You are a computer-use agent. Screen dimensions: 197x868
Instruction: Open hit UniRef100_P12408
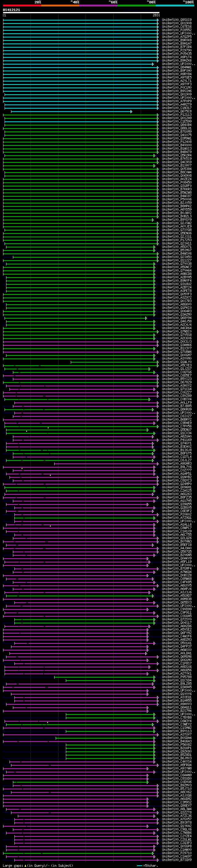(x=177, y=142)
